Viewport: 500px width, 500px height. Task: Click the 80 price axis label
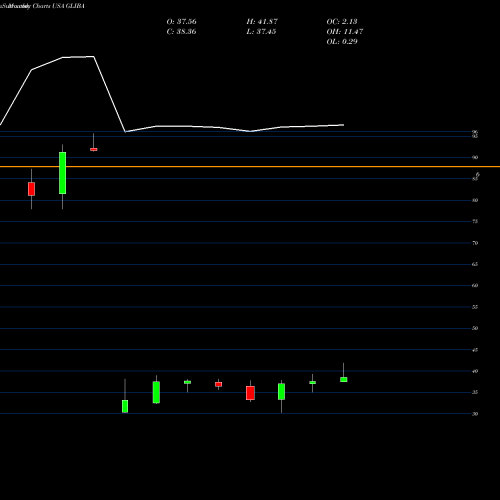pos(475,200)
